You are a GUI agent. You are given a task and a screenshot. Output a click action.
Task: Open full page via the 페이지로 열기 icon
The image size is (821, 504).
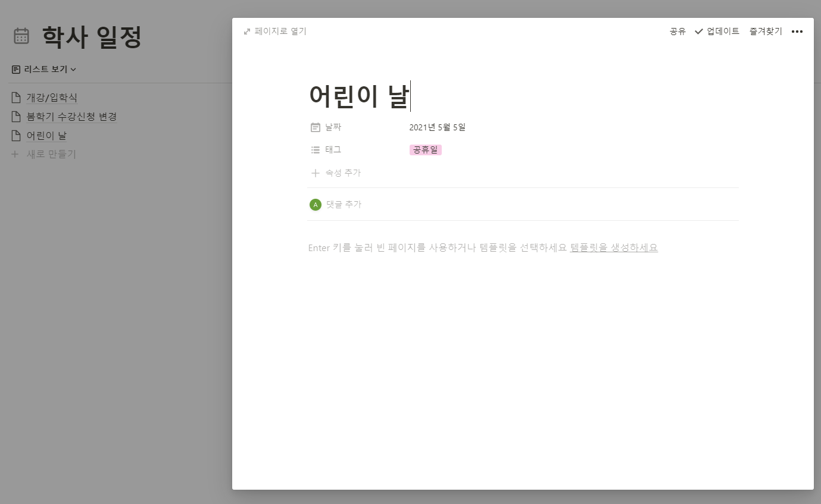point(246,31)
